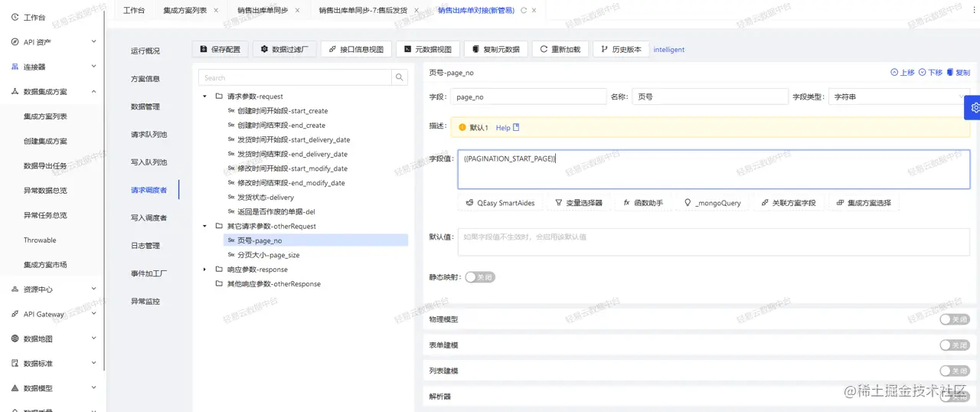
Task: Click the 重新加载 button
Action: 560,49
